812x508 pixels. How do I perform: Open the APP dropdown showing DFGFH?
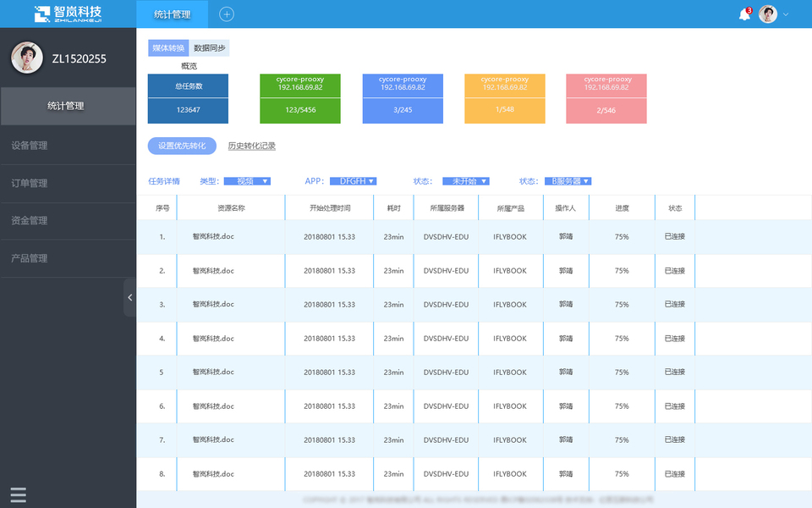pyautogui.click(x=354, y=181)
